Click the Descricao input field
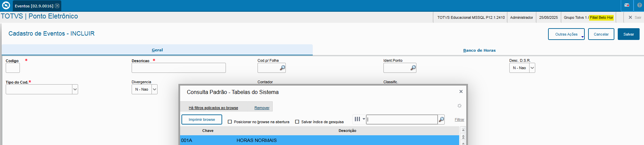This screenshot has width=644, height=145. pyautogui.click(x=178, y=68)
